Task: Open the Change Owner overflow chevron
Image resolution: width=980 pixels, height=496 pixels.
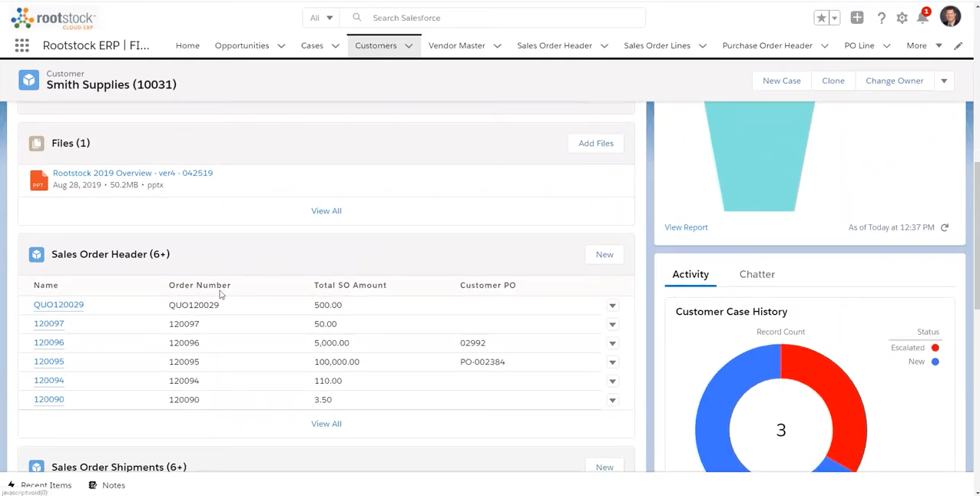Action: click(x=943, y=80)
